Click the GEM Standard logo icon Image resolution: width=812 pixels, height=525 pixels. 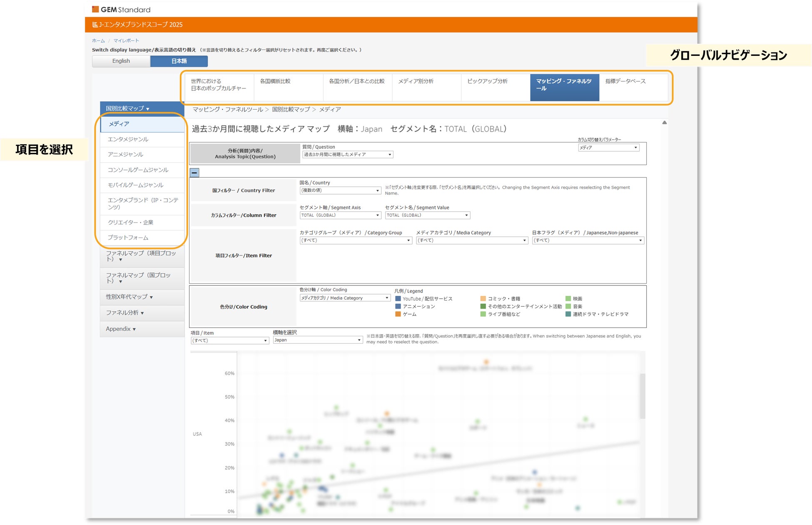click(95, 9)
